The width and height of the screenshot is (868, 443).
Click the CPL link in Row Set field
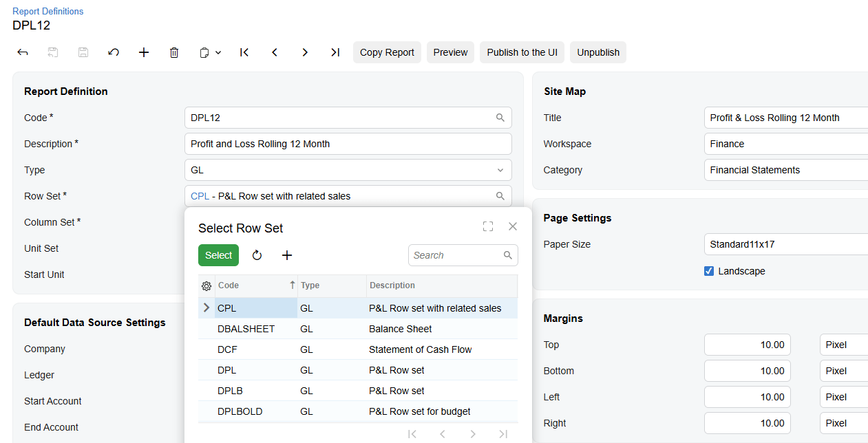coord(200,196)
